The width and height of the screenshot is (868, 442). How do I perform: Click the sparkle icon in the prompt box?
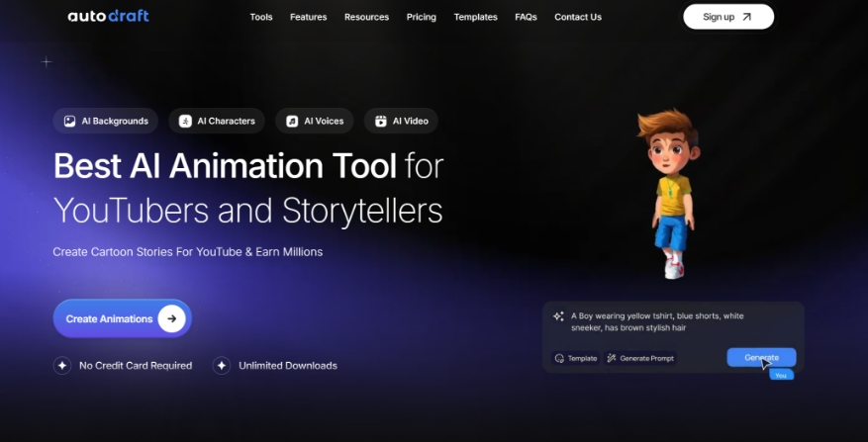pyautogui.click(x=558, y=316)
